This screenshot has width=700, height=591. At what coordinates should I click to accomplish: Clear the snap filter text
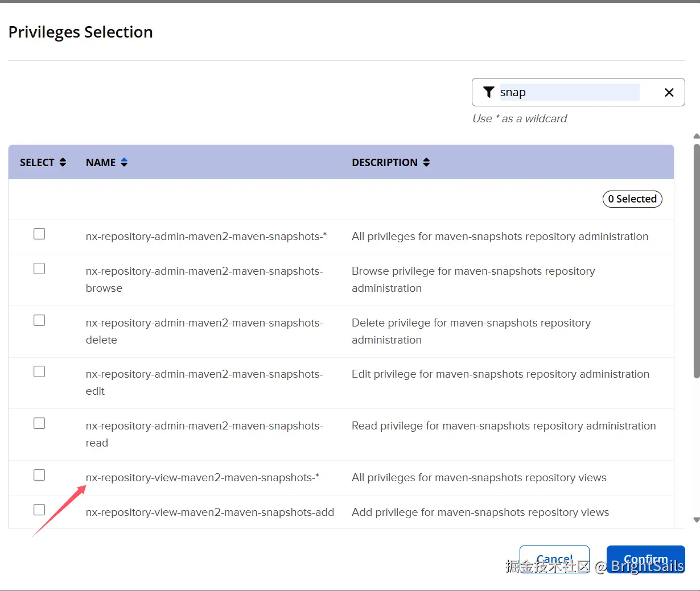[669, 93]
